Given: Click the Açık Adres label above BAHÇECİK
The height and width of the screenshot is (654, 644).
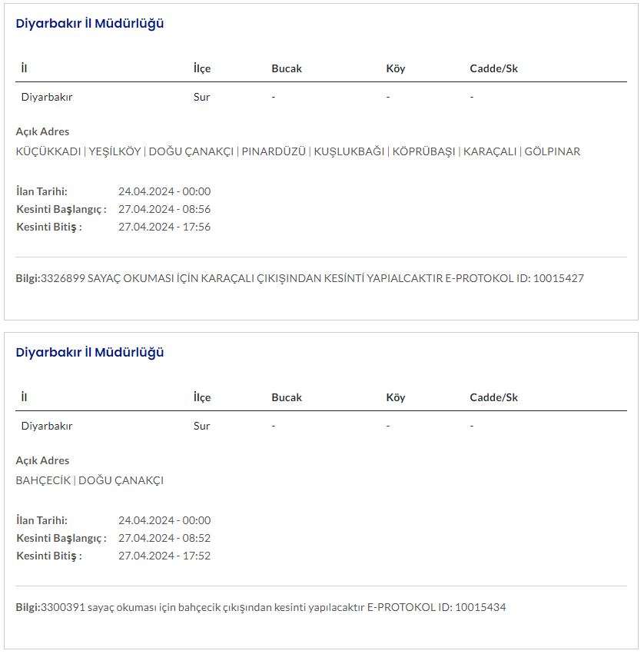Looking at the screenshot, I should pos(42,460).
